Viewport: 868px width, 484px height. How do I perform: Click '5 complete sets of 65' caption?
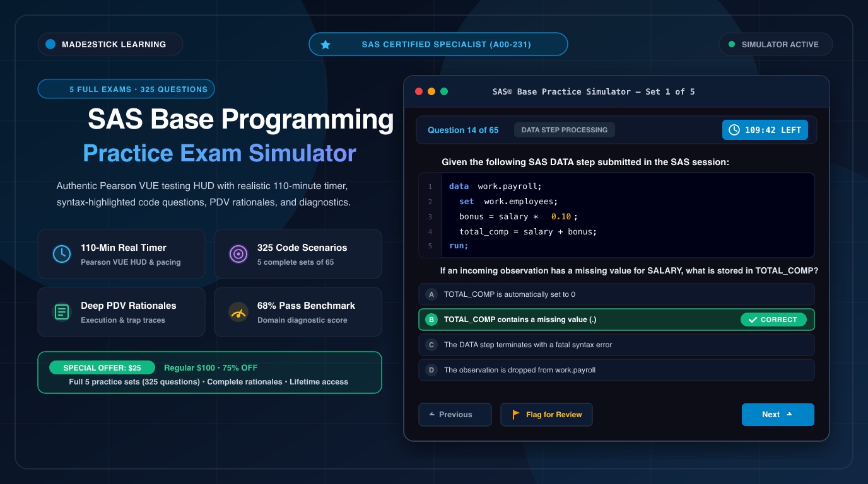coord(296,262)
